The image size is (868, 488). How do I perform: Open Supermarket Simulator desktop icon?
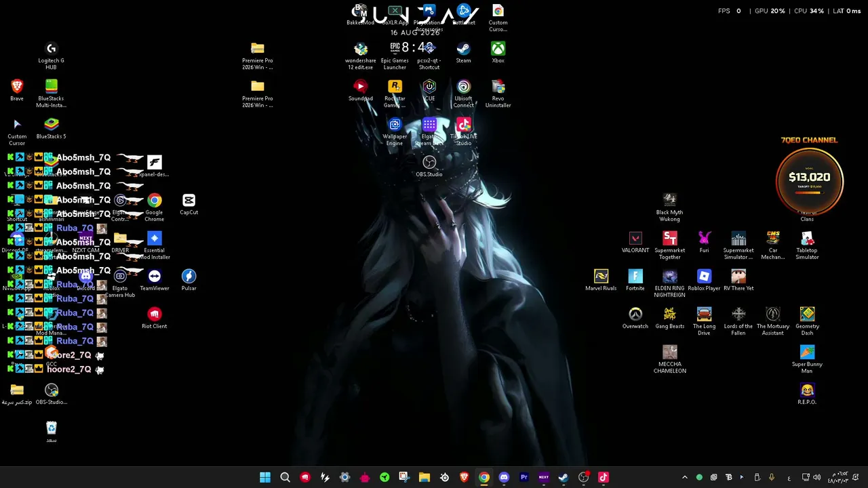tap(738, 245)
